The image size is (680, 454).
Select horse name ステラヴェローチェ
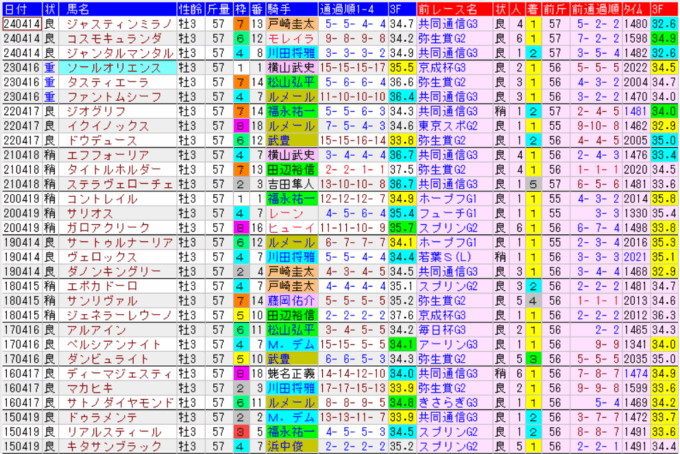[120, 184]
